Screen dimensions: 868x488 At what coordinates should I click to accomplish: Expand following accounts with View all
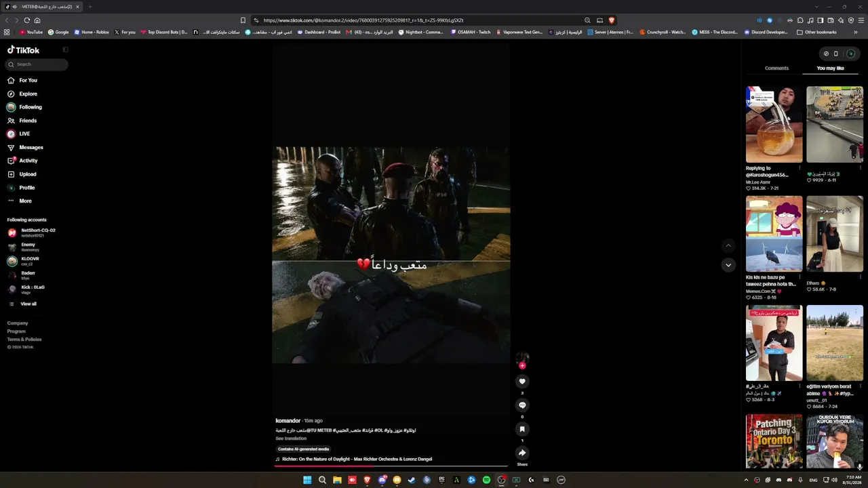[28, 304]
